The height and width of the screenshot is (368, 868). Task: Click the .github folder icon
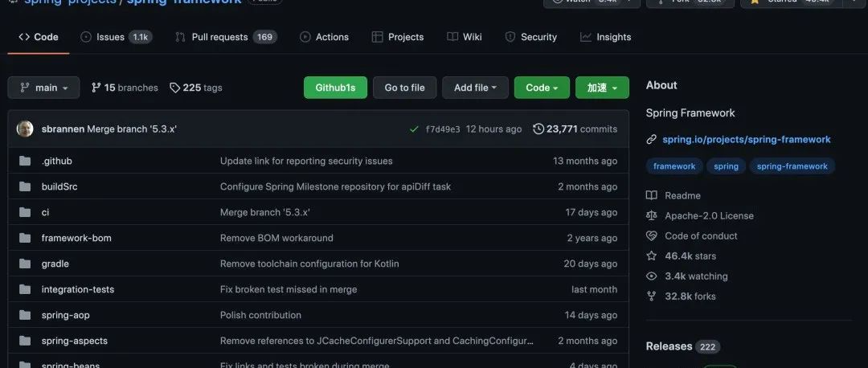25,161
